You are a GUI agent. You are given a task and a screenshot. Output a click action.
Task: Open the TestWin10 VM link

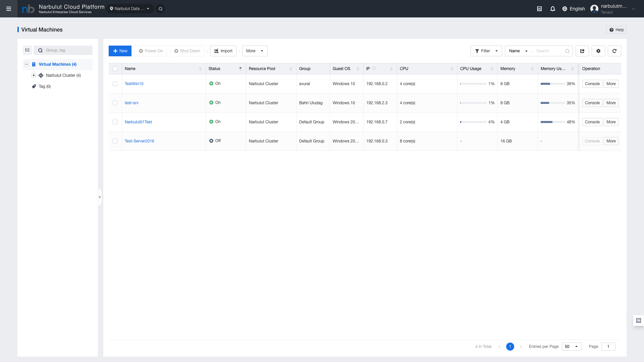pyautogui.click(x=134, y=84)
